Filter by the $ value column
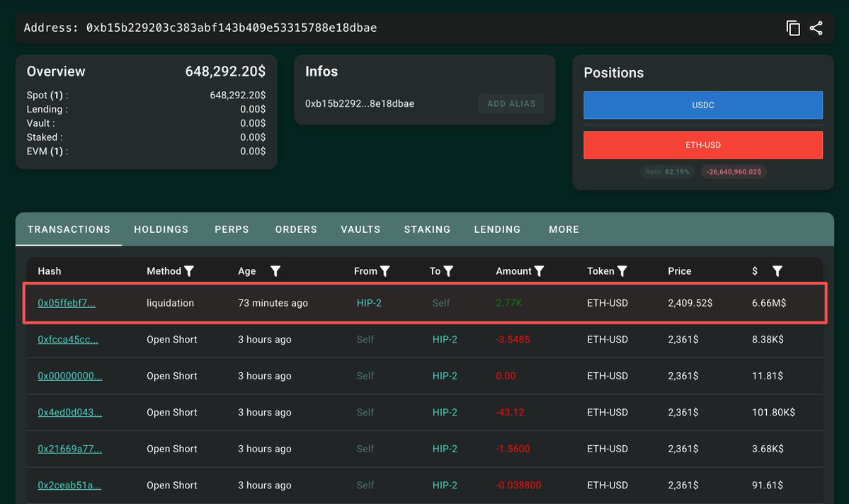 click(x=777, y=271)
